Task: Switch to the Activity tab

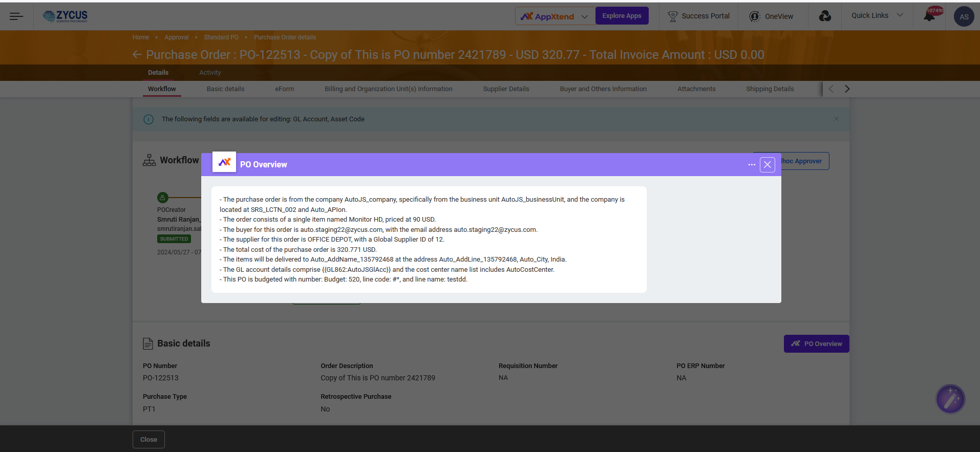Action: (210, 73)
